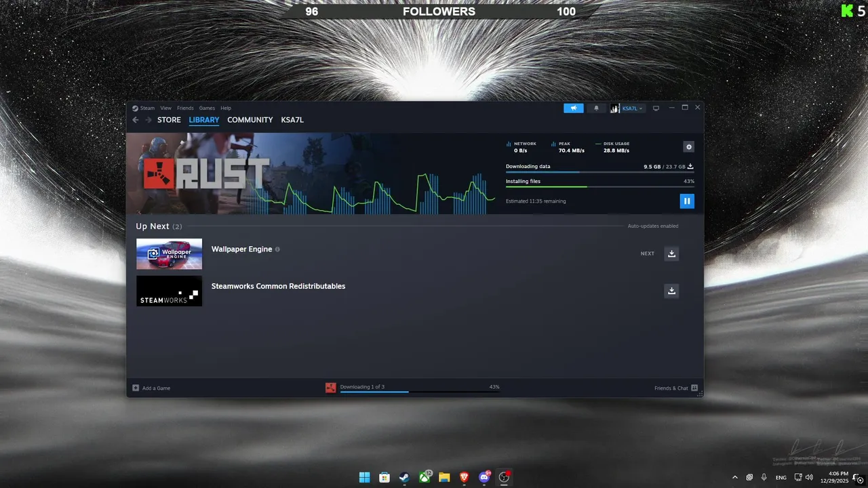Click the Kick logo overlay
Image resolution: width=868 pixels, height=488 pixels.
(847, 11)
